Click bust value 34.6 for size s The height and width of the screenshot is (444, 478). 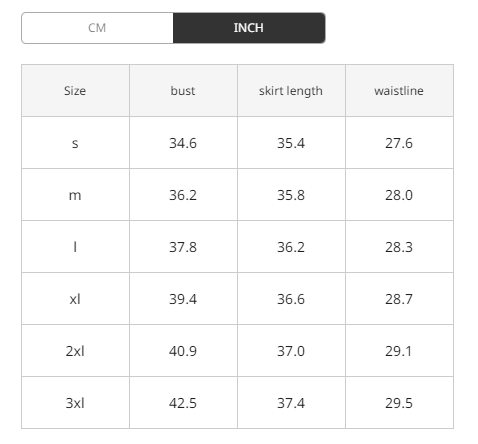click(x=183, y=143)
